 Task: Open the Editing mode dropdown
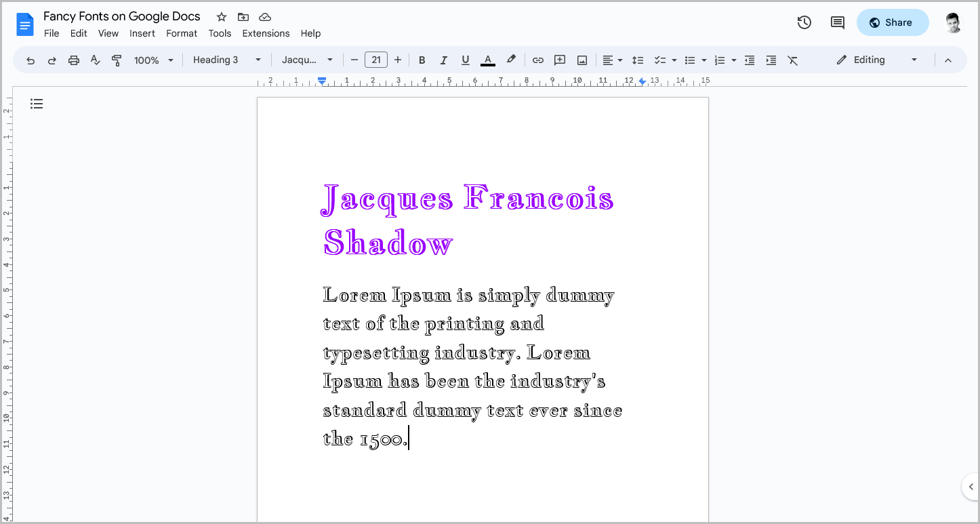[876, 60]
